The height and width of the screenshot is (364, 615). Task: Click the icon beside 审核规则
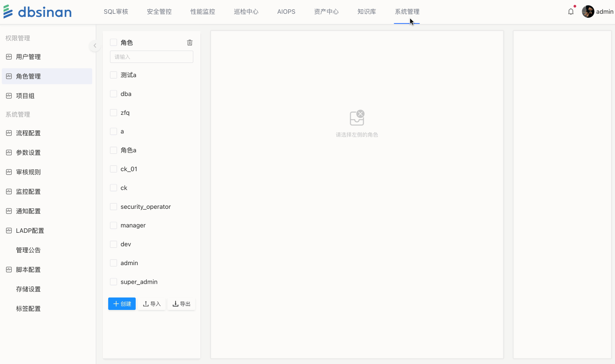coord(9,172)
